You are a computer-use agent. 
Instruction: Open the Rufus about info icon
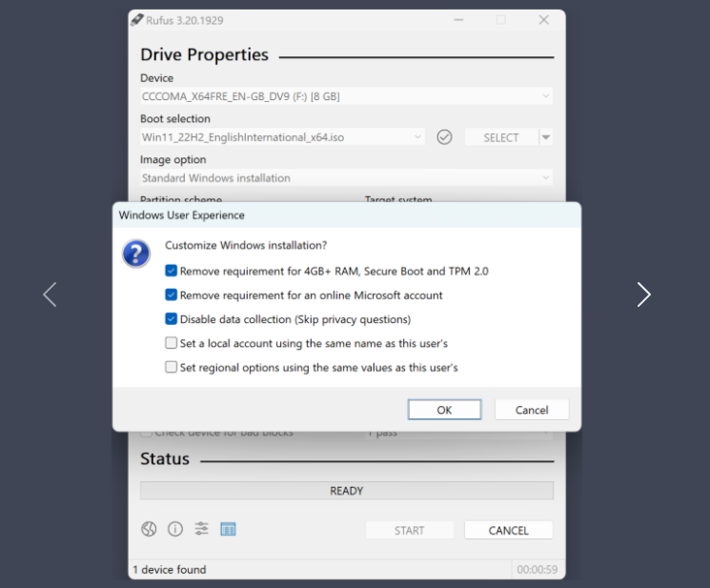click(x=175, y=529)
